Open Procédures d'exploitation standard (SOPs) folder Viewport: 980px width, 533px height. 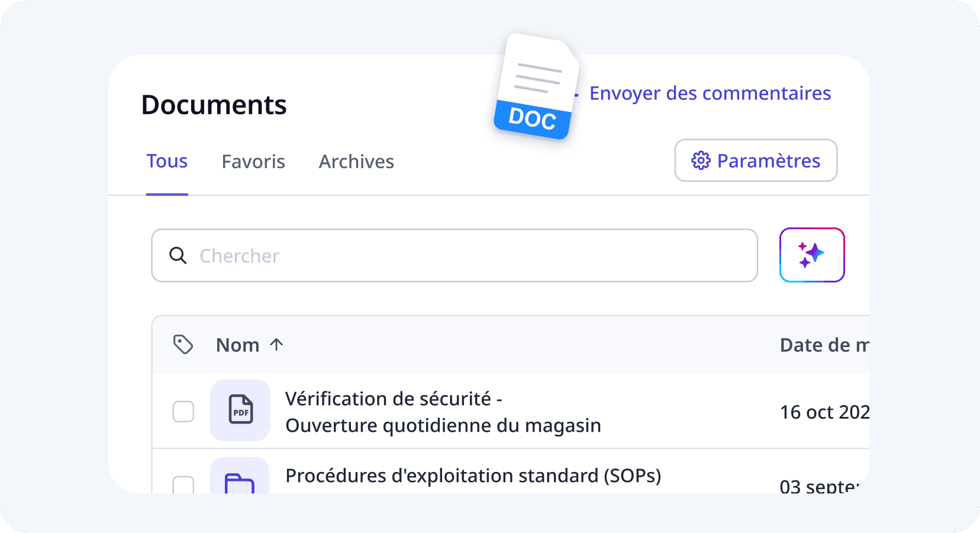tap(473, 476)
